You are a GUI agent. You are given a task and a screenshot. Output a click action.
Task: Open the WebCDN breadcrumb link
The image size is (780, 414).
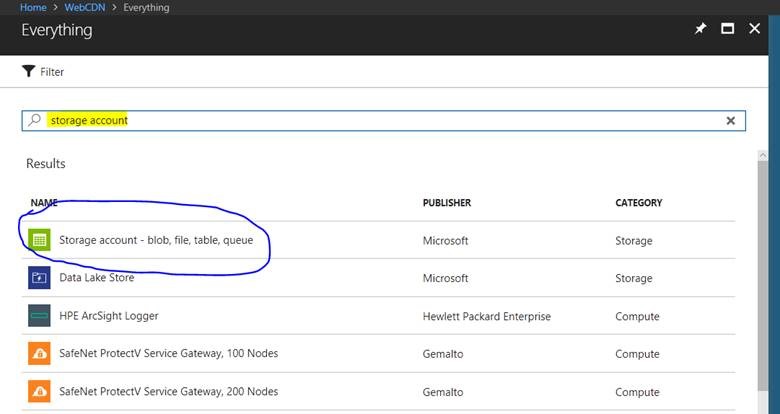(x=85, y=7)
